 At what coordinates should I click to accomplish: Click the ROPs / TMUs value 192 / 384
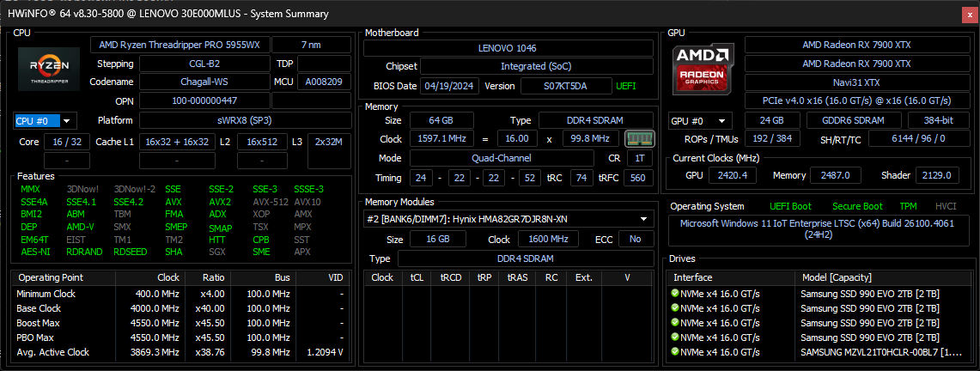click(772, 138)
